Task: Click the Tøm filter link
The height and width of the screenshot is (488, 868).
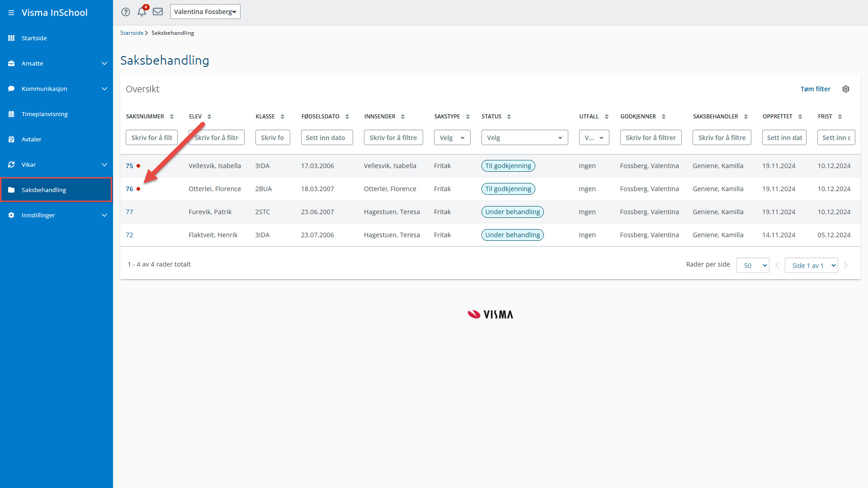Action: pyautogui.click(x=815, y=89)
